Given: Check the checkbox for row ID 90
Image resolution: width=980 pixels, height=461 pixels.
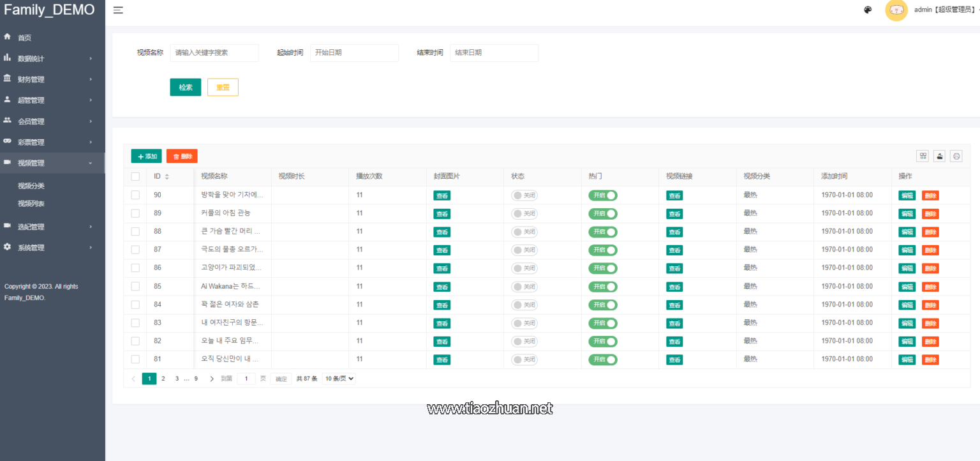Looking at the screenshot, I should (135, 195).
